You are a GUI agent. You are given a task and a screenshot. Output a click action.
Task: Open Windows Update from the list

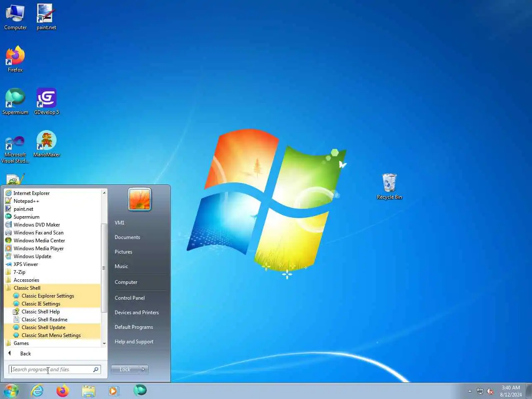(x=52, y=256)
